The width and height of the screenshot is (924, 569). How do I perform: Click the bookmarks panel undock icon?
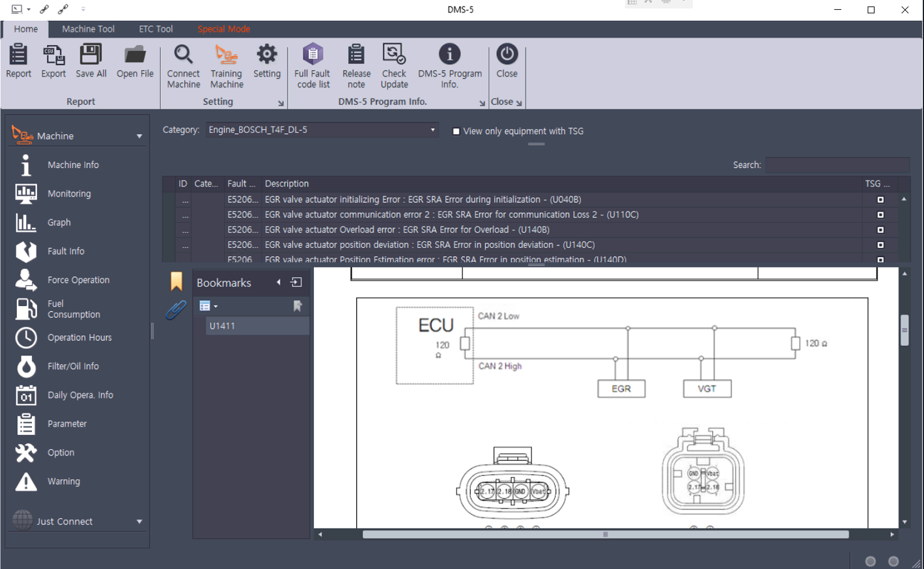pyautogui.click(x=296, y=282)
